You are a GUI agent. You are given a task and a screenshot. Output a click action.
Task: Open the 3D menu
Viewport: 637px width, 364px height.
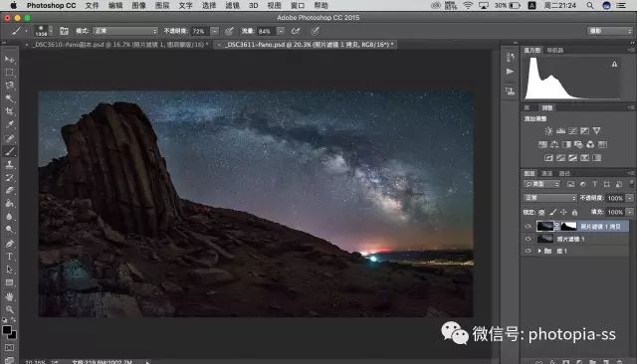click(254, 5)
